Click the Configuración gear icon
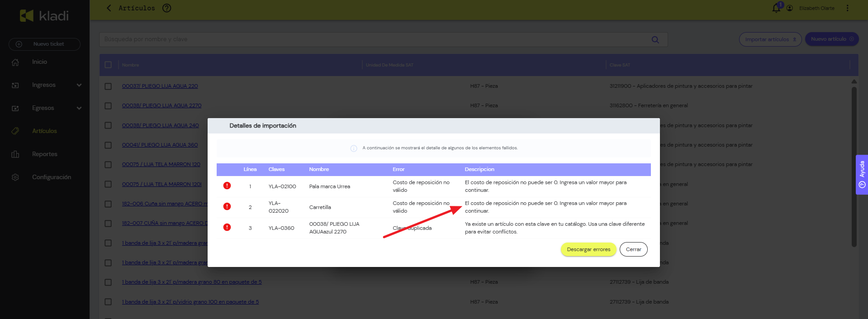The image size is (868, 319). [15, 177]
